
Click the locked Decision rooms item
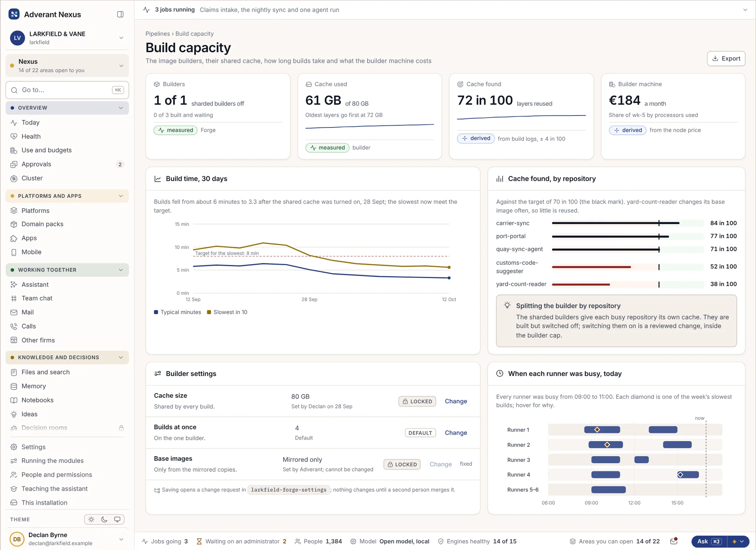[67, 428]
